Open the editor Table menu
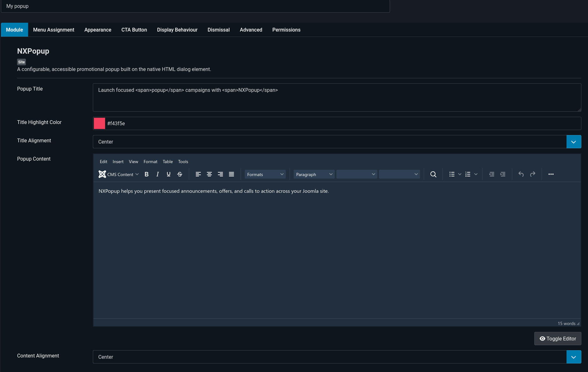The width and height of the screenshot is (588, 372). [168, 162]
